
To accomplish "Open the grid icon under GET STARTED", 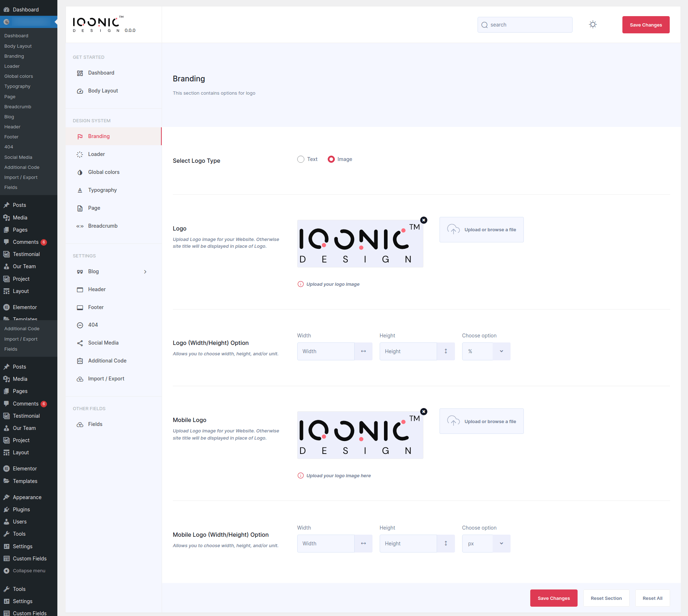I will pos(80,73).
